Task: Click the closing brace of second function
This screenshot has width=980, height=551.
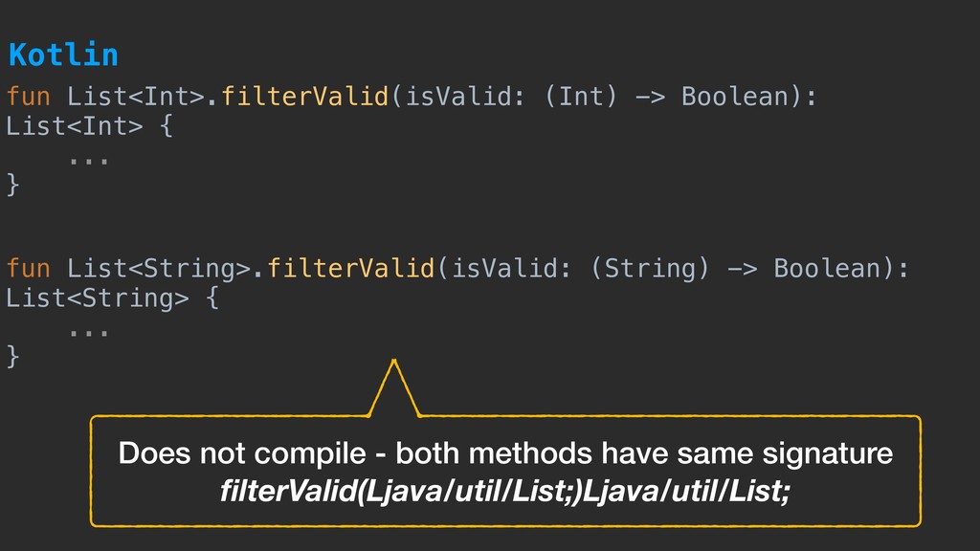Action: [13, 357]
